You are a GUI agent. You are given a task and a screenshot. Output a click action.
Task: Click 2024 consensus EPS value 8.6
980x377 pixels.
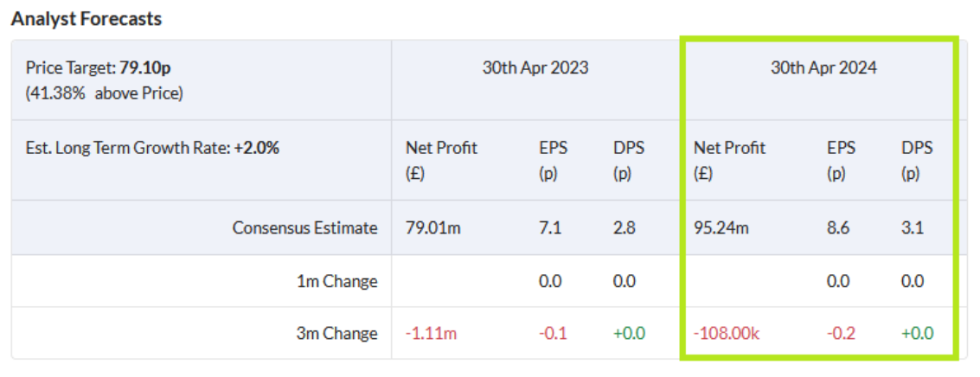click(838, 228)
